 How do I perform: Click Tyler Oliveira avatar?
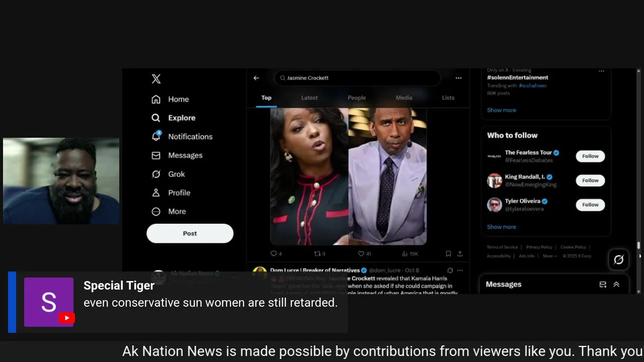pyautogui.click(x=494, y=205)
